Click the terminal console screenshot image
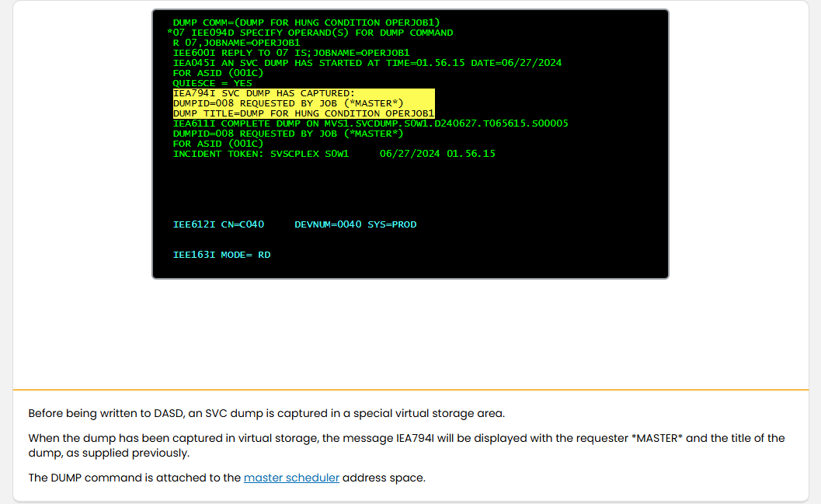821x504 pixels. 410,144
